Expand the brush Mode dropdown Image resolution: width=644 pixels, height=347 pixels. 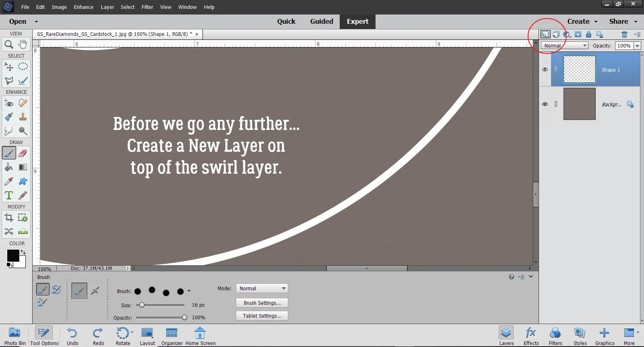pos(262,289)
